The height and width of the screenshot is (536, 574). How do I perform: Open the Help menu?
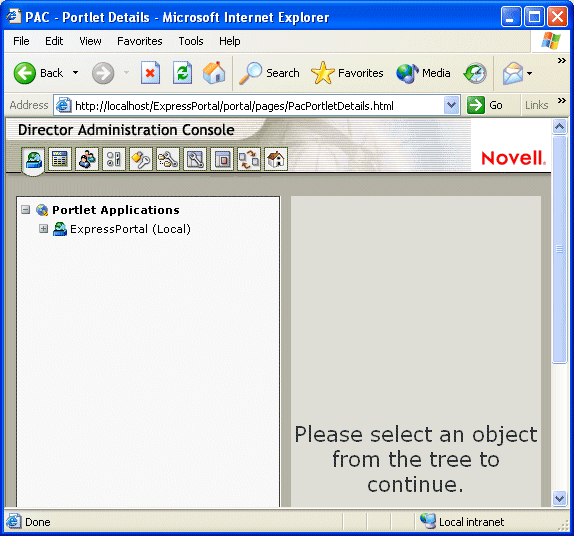pos(230,41)
